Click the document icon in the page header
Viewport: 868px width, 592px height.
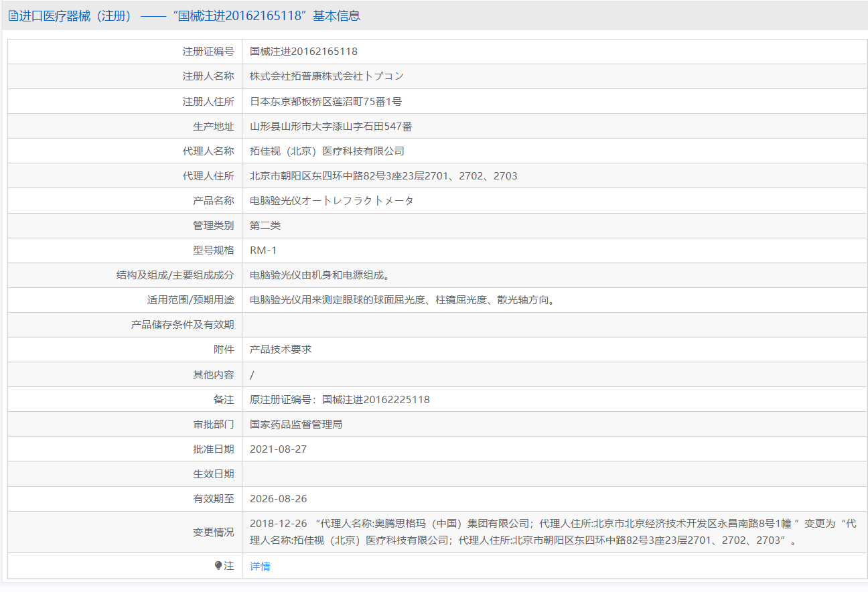coord(13,16)
